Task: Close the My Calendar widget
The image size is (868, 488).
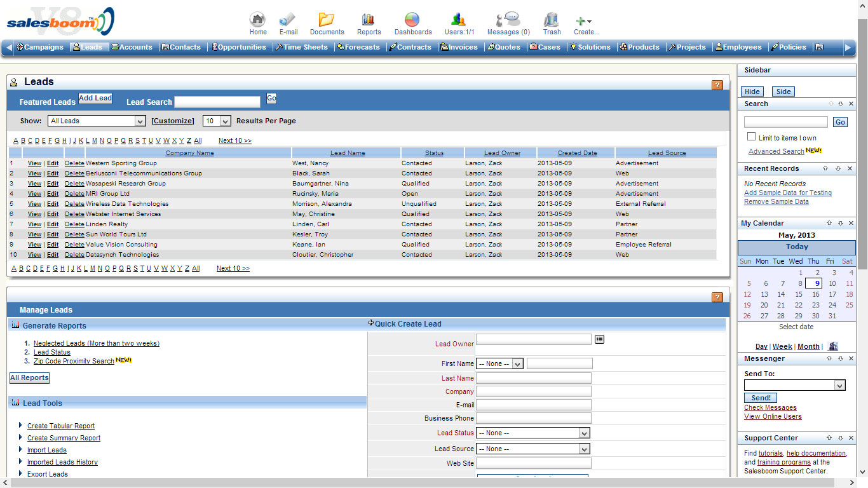Action: tap(851, 223)
